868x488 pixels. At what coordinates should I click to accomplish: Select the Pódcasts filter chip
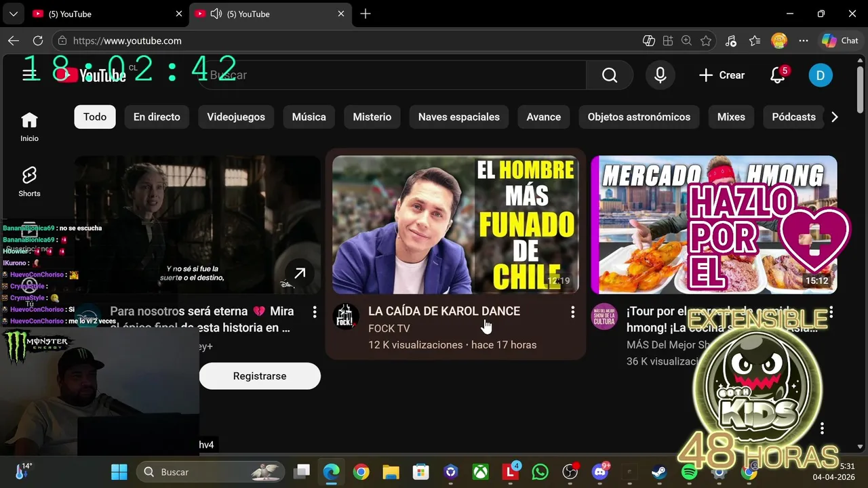[x=793, y=117]
